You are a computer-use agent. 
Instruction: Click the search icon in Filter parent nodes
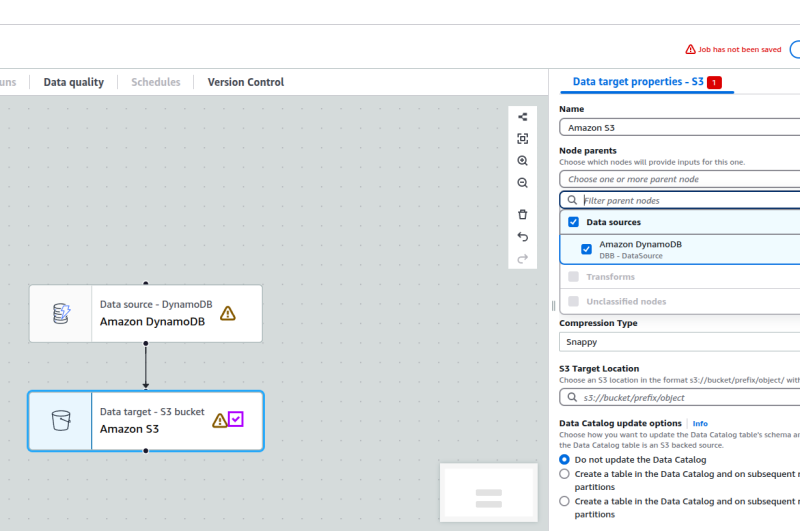572,200
